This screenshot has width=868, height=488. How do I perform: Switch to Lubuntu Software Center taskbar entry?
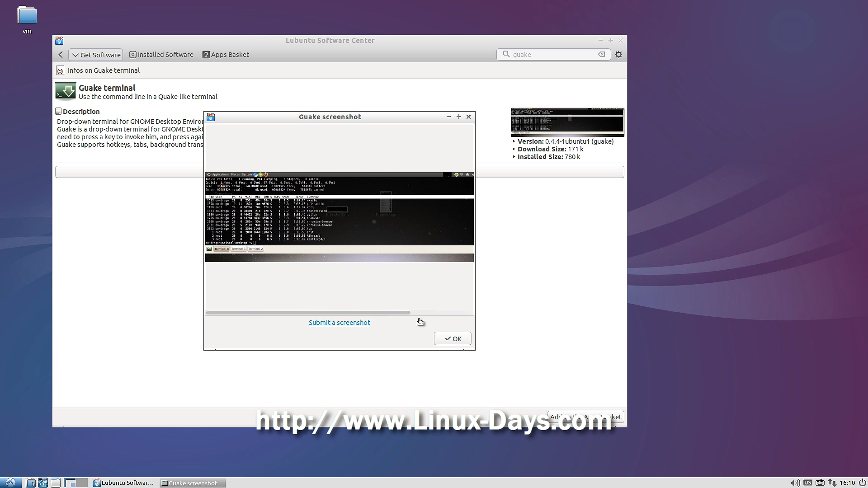[124, 483]
